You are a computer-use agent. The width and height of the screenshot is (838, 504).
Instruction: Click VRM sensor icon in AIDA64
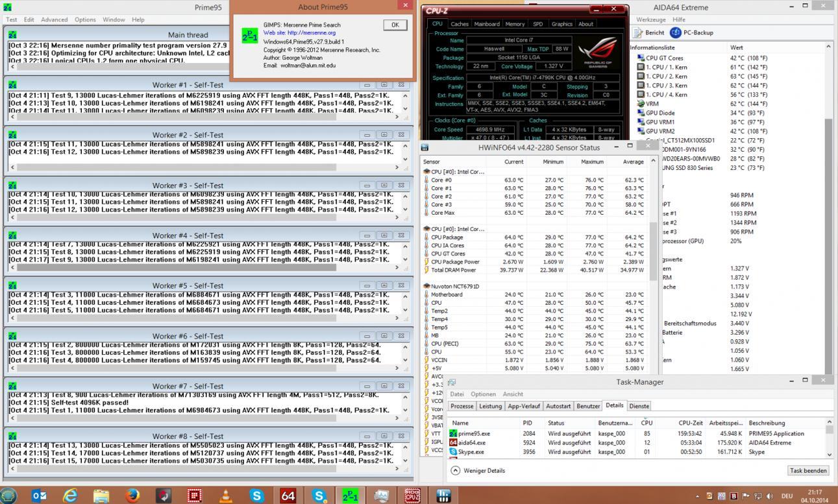[x=641, y=103]
